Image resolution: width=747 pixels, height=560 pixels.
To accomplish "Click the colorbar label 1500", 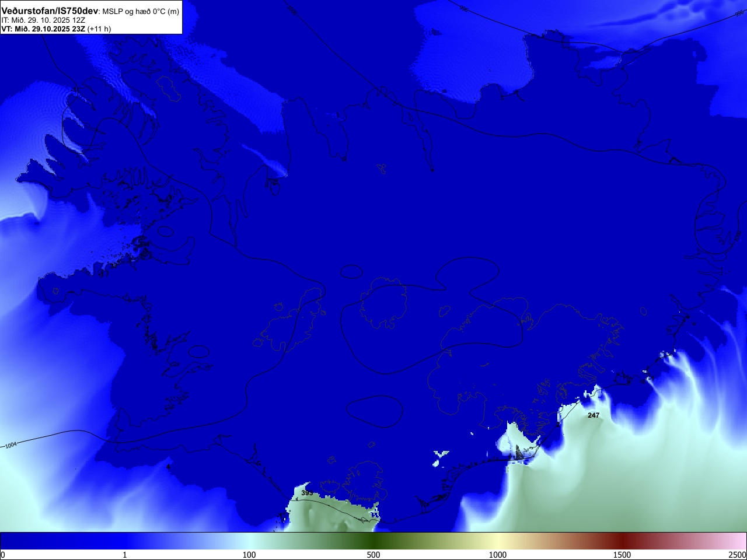I will pyautogui.click(x=622, y=555).
